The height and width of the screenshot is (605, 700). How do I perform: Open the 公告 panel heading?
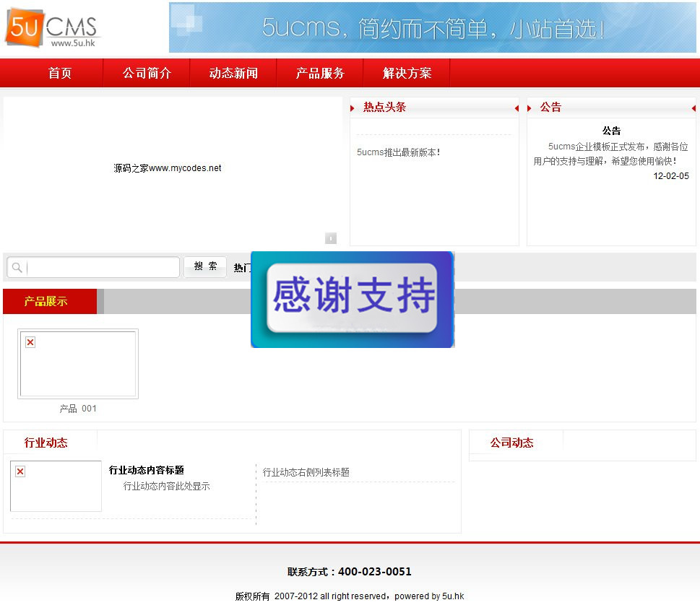pos(550,107)
